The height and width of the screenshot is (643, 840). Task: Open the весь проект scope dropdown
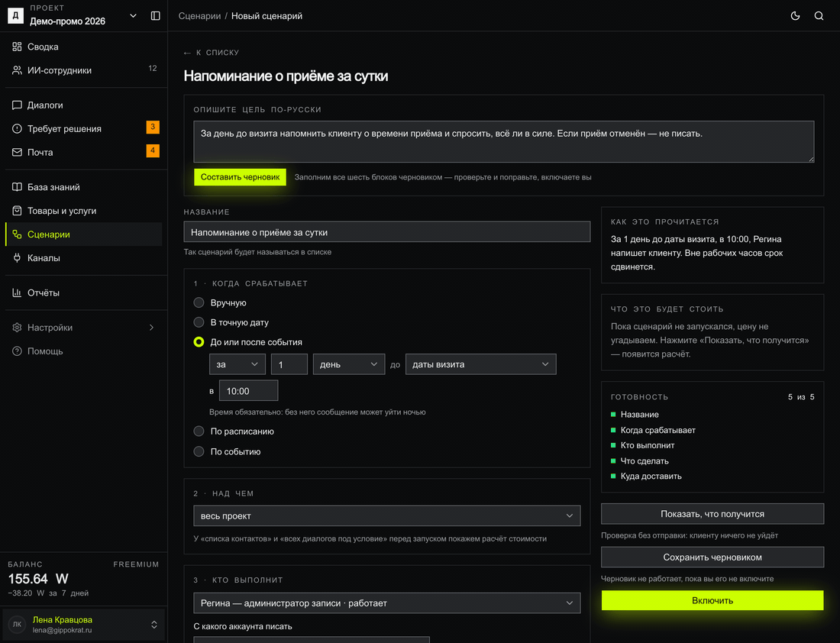click(x=387, y=515)
